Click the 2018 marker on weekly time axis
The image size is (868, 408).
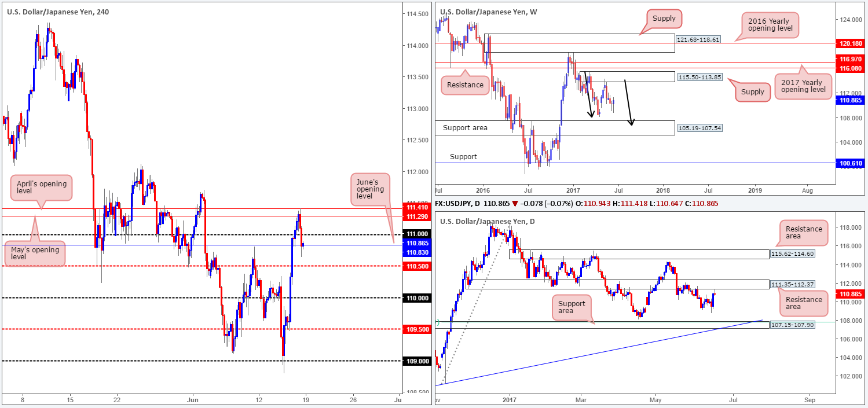pyautogui.click(x=662, y=189)
